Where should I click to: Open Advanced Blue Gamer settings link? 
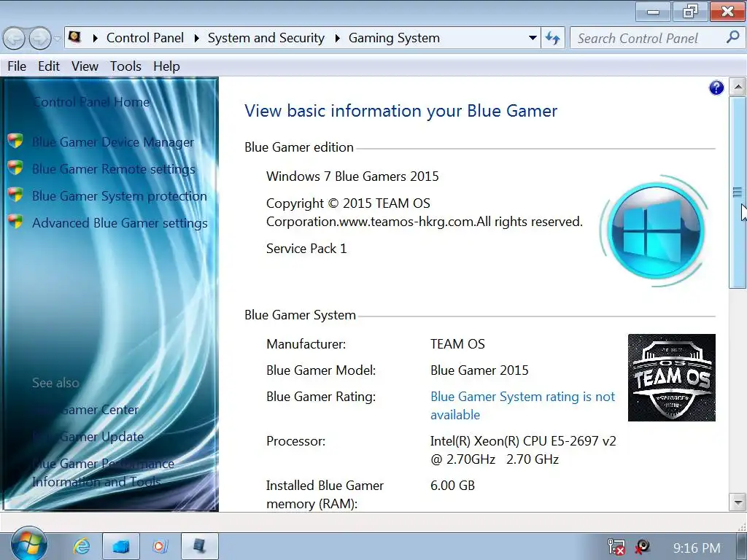pos(120,223)
